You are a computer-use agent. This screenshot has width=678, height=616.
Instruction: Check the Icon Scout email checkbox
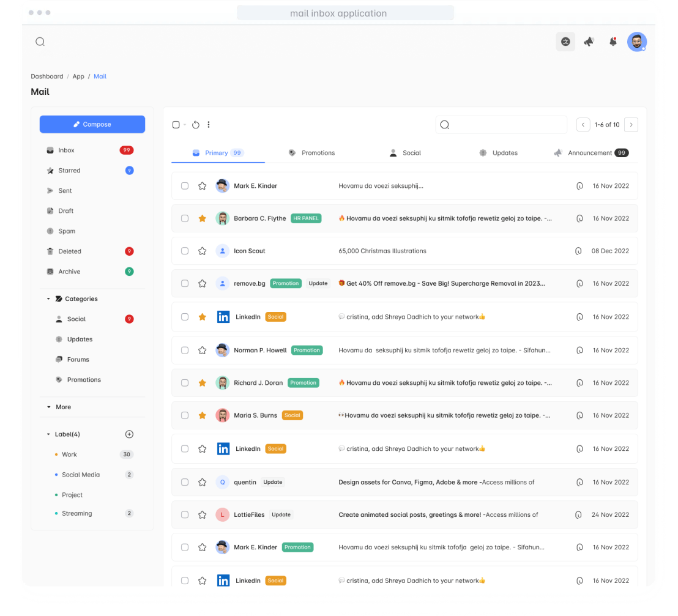coord(185,251)
